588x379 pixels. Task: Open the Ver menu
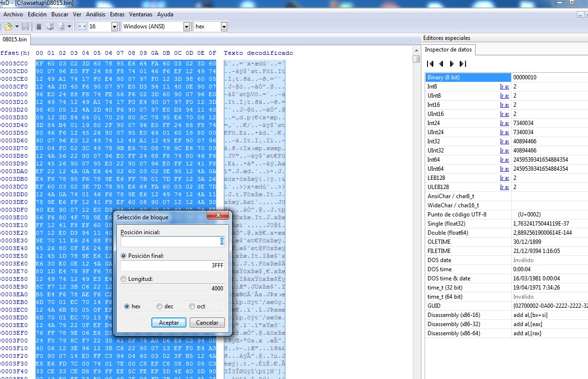pyautogui.click(x=77, y=14)
